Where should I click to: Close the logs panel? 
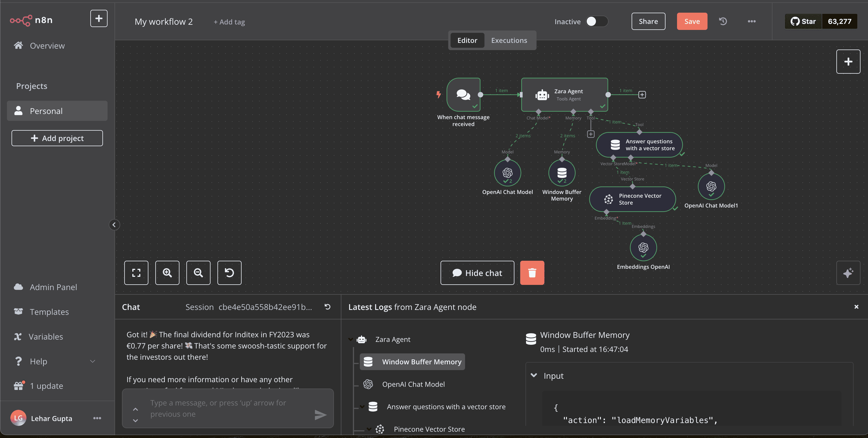click(856, 307)
